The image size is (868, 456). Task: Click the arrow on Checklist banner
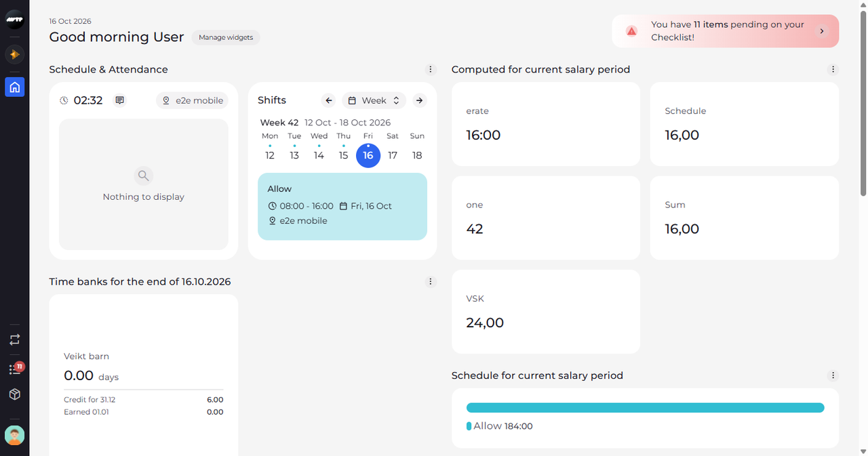pos(821,31)
